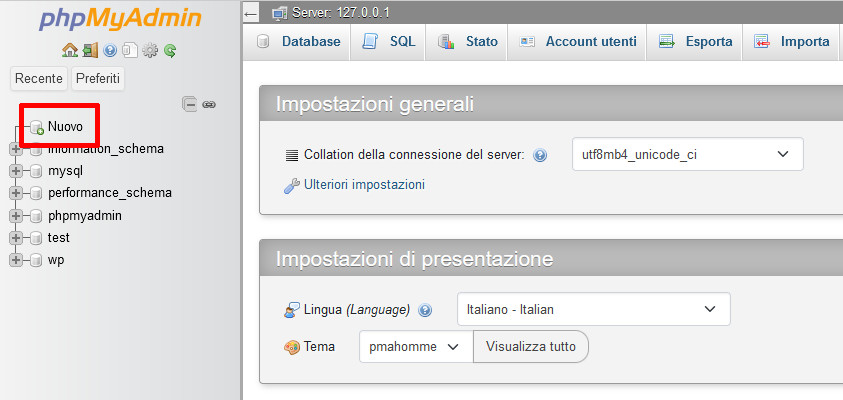Select the wp database name
Viewport: 843px width, 400px height.
(56, 260)
